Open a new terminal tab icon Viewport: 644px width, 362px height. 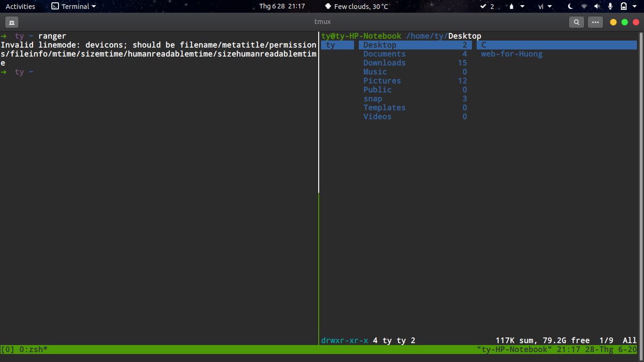pos(11,22)
